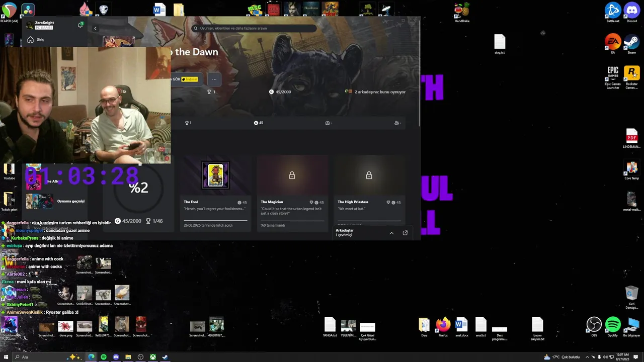The width and height of the screenshot is (644, 362).
Task: Open the Çok Güzel Uyuyordun file
Action: click(367, 331)
